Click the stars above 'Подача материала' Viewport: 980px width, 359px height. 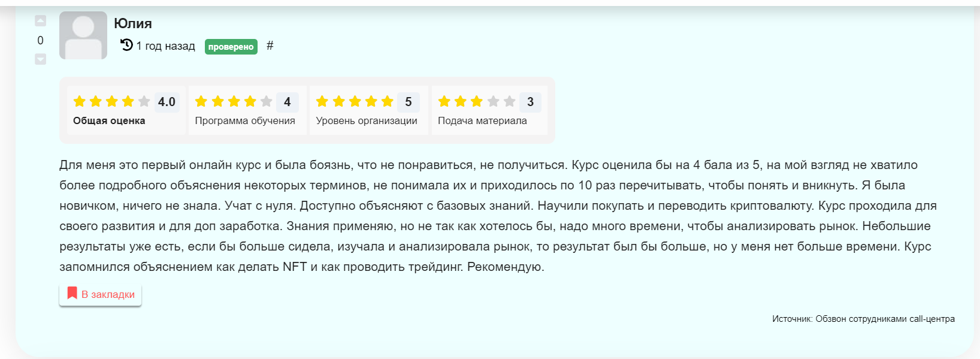click(x=477, y=101)
